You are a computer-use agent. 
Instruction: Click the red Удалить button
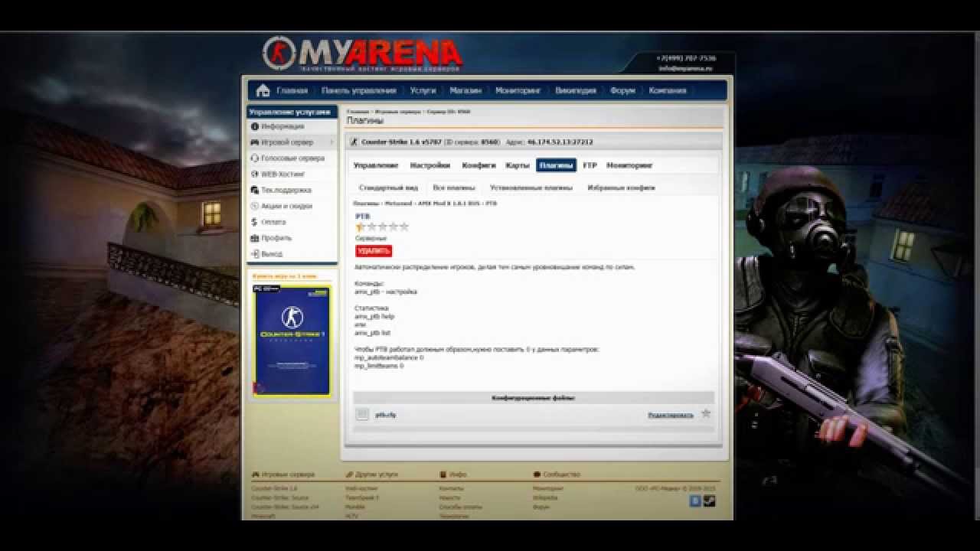374,250
